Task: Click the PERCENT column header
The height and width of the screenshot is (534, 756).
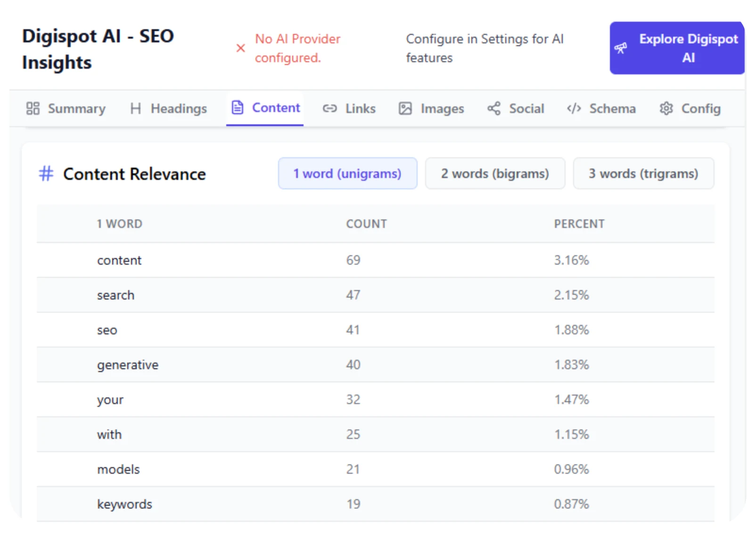Action: 579,224
